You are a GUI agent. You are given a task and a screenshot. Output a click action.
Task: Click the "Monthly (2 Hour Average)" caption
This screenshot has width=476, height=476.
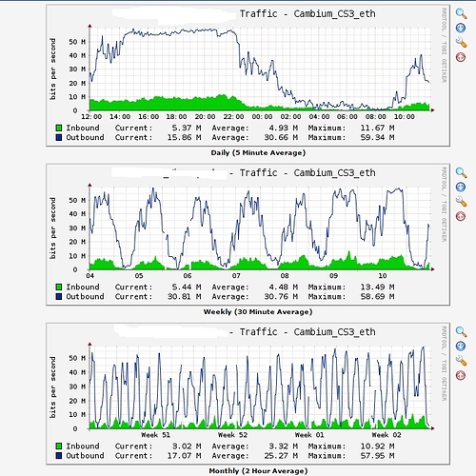pyautogui.click(x=258, y=470)
